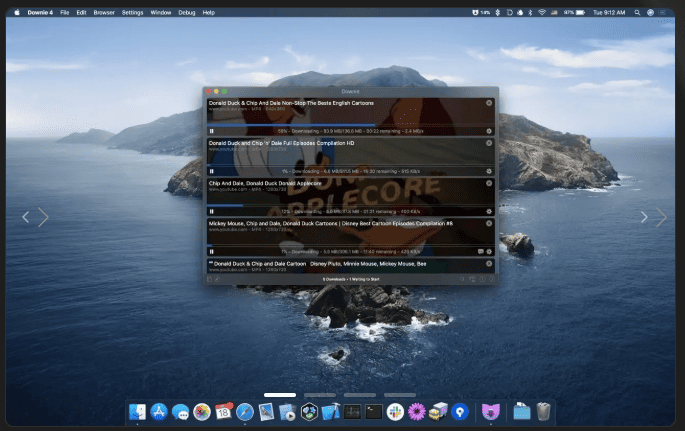Open the File menu

point(65,13)
